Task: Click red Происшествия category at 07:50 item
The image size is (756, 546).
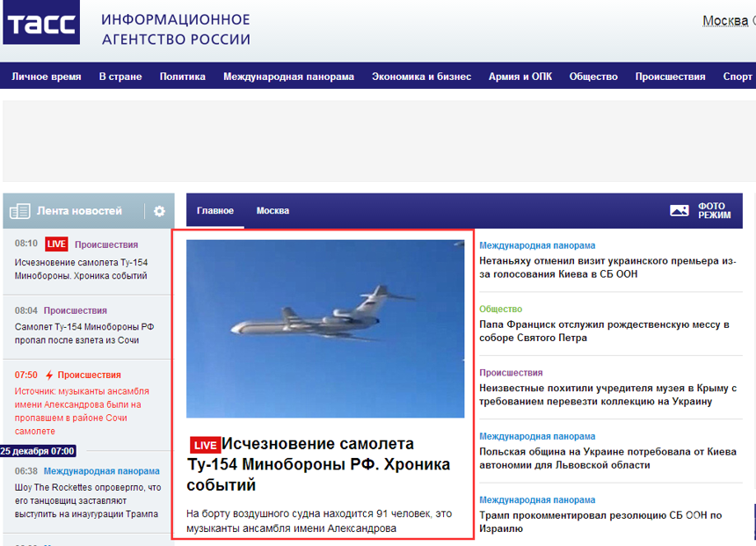Action: [x=89, y=375]
